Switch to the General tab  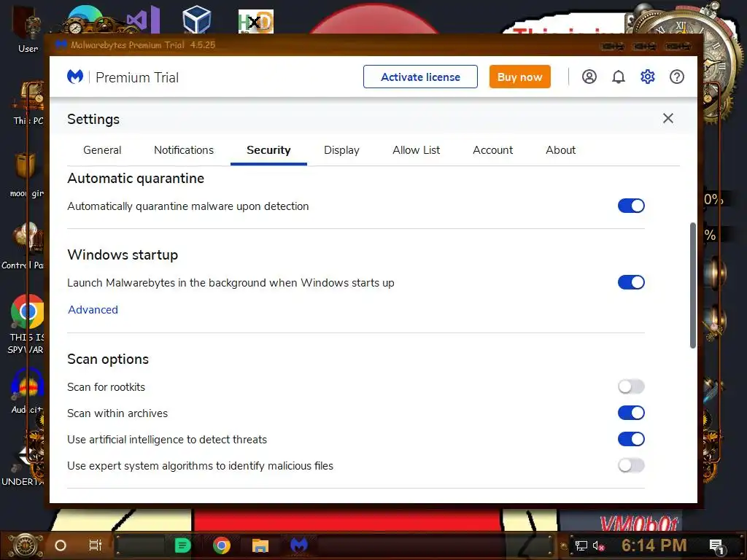pos(102,150)
